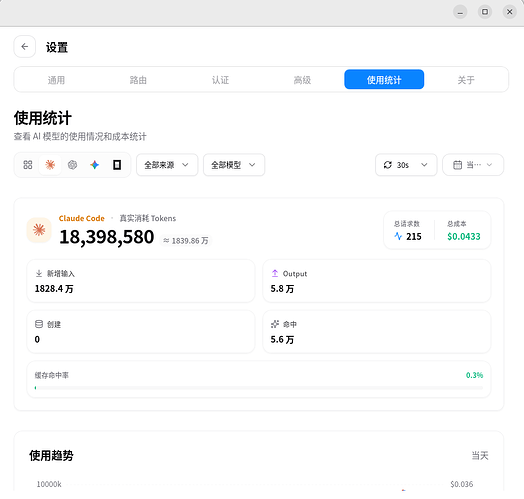Click the calendar icon in date selector
524x499 pixels.
click(x=457, y=165)
